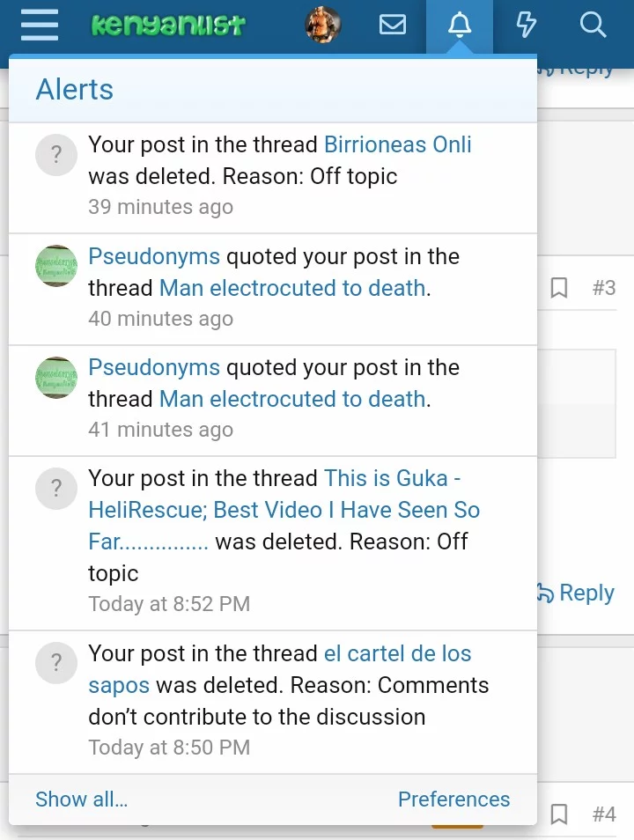Open This is Guka HeliRescue thread
The width and height of the screenshot is (634, 840).
284,510
